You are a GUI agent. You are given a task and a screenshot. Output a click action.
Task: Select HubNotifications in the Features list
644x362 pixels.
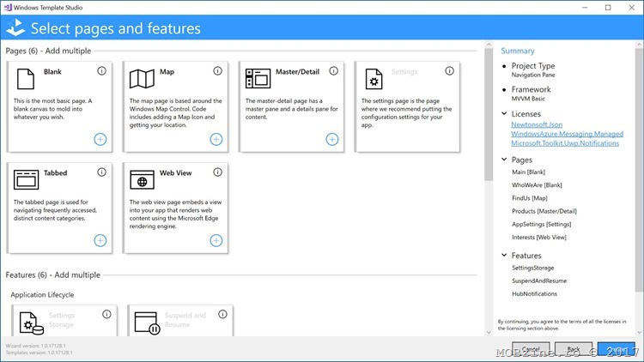(534, 293)
